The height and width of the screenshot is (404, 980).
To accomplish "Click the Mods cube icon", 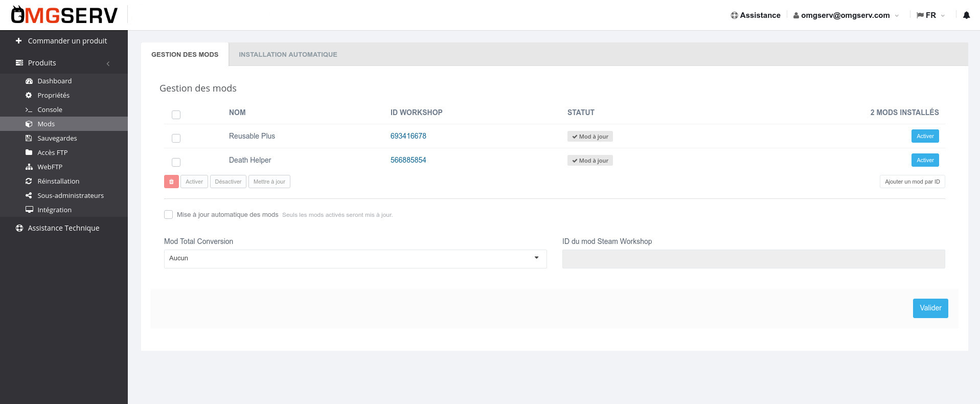I will pyautogui.click(x=29, y=124).
